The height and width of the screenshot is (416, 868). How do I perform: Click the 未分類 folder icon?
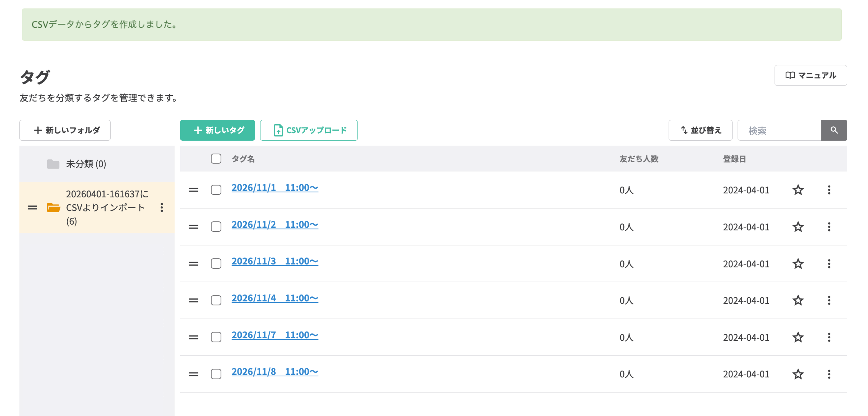coord(53,164)
